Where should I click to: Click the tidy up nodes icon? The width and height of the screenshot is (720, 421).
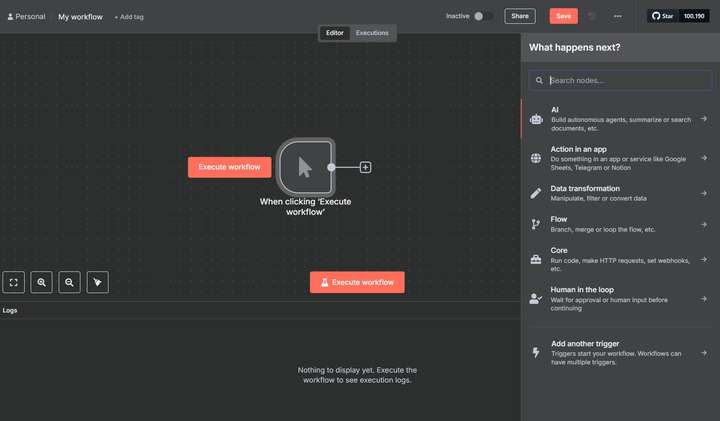coord(97,283)
